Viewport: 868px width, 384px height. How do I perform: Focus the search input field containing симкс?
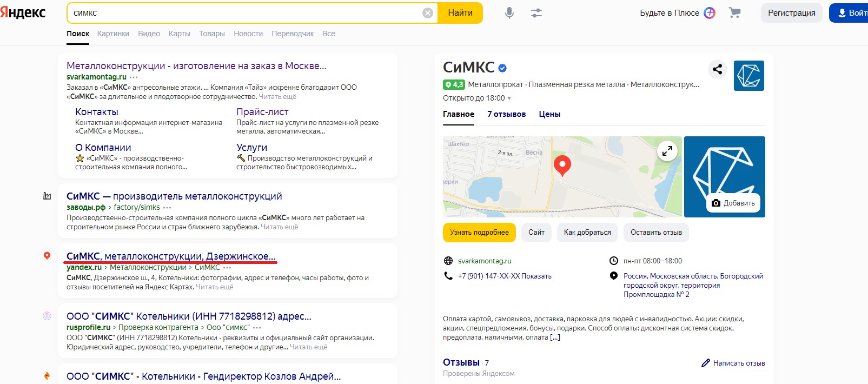pos(243,13)
